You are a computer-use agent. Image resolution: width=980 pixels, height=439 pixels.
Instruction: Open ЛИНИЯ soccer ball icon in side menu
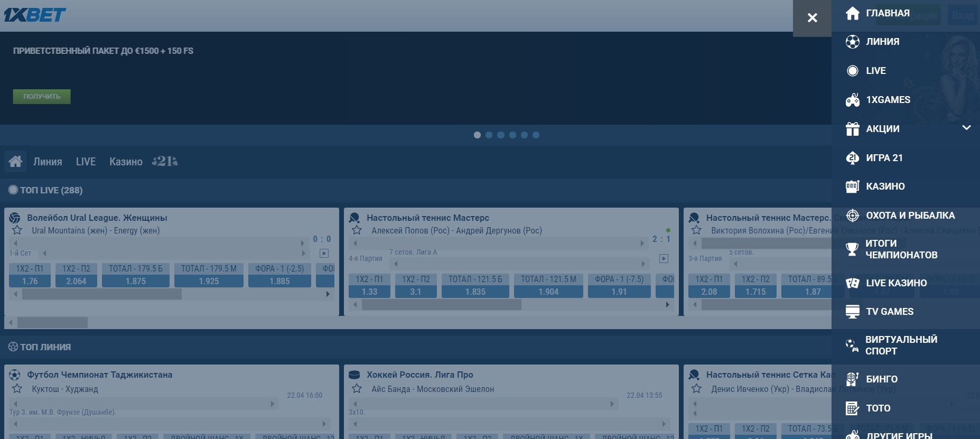click(852, 42)
